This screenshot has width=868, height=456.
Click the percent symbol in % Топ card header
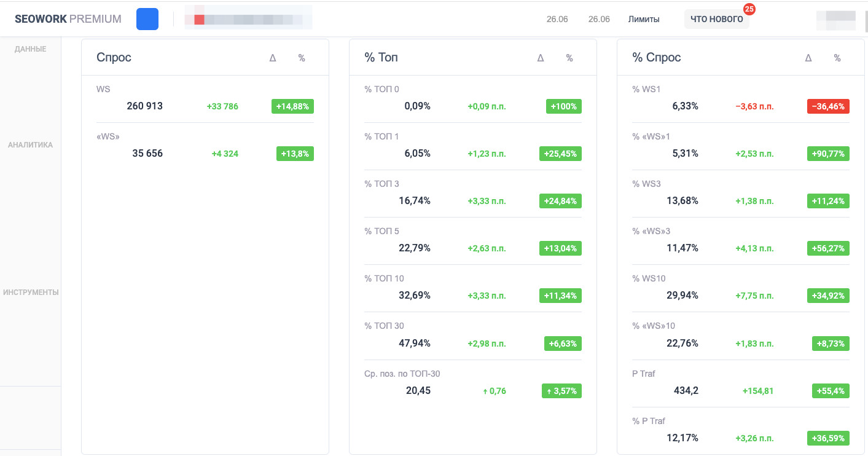[x=569, y=58]
